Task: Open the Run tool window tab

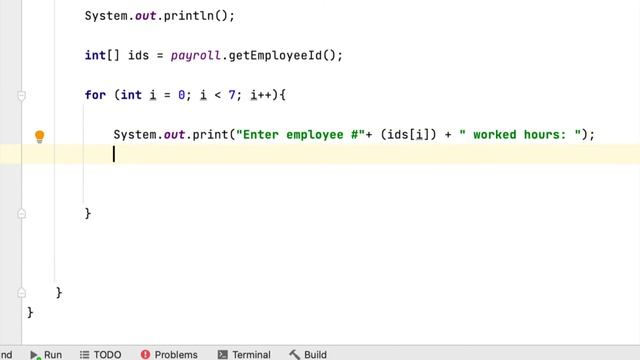Action: [46, 354]
